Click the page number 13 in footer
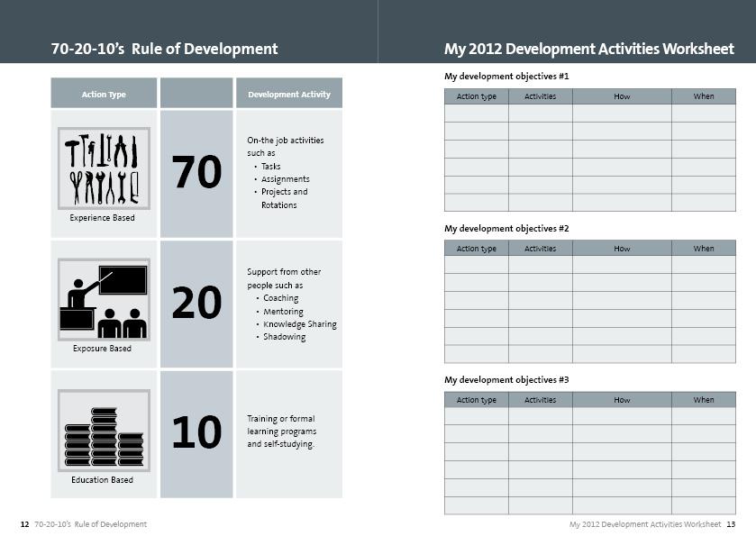This screenshot has width=756, height=536. click(x=731, y=524)
